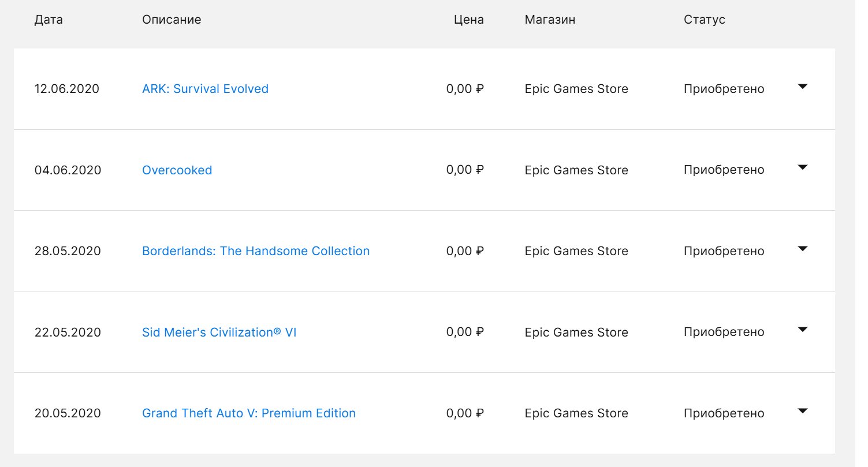
Task: Expand the Sid Meier's Civilization VI row arrow
Action: pyautogui.click(x=802, y=330)
